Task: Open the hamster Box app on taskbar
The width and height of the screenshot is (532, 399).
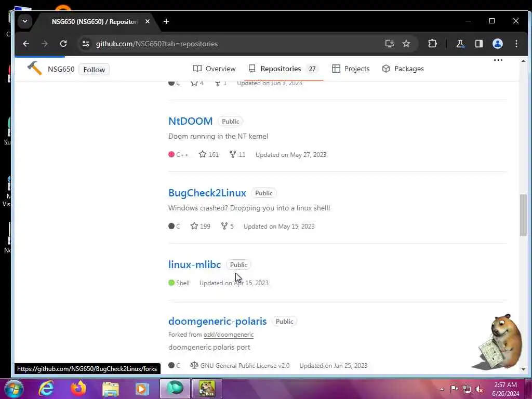Action: coord(207,389)
